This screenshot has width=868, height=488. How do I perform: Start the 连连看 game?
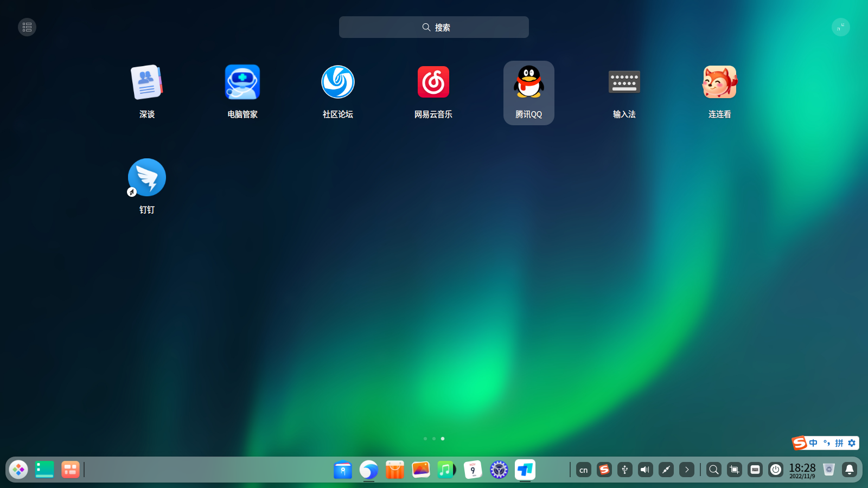pos(720,82)
